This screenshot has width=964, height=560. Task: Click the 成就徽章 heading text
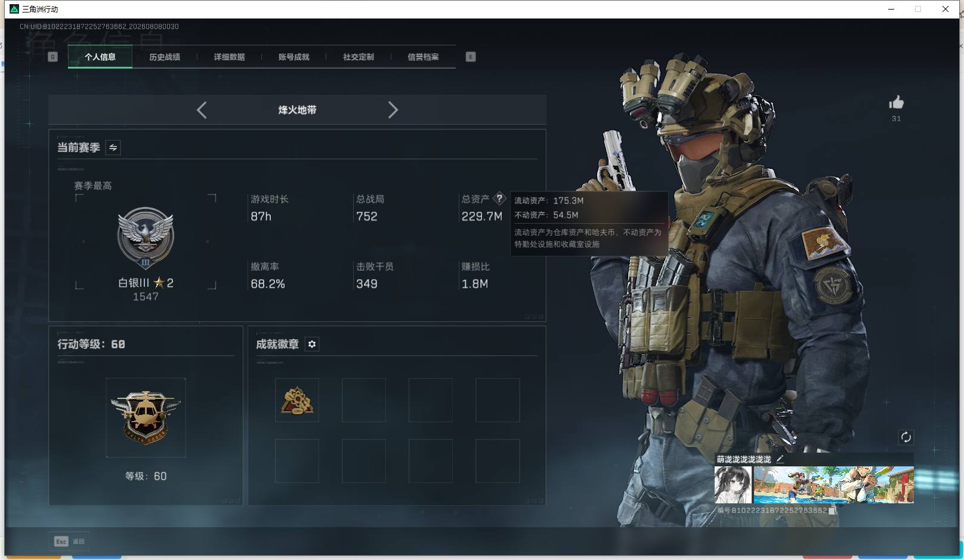277,344
